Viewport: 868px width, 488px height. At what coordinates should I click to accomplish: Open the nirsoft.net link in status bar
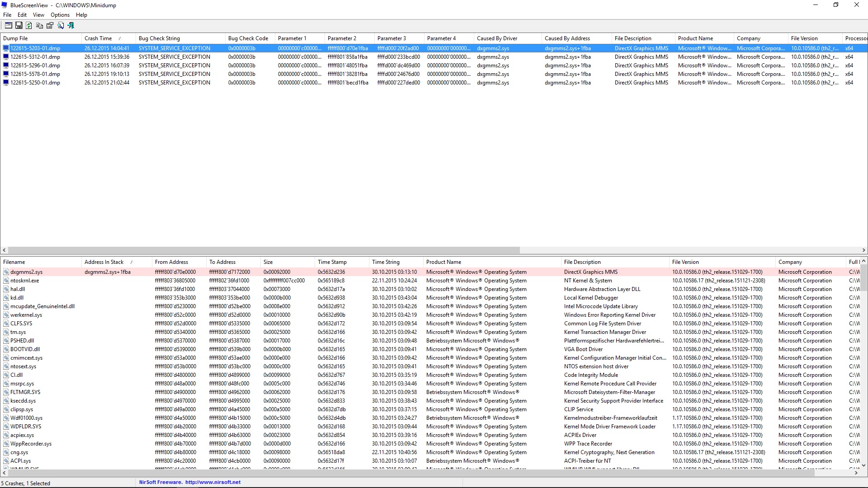coord(212,482)
